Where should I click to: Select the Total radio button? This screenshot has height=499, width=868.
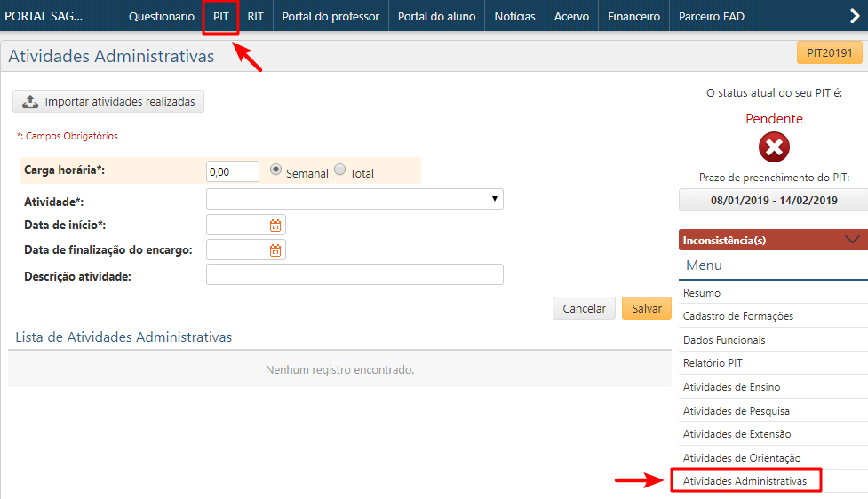click(339, 170)
